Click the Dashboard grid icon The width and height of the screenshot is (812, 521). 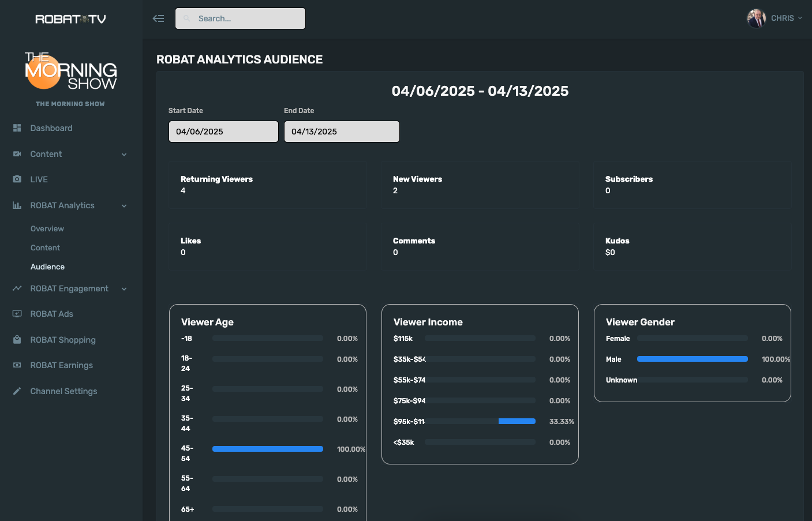click(17, 128)
